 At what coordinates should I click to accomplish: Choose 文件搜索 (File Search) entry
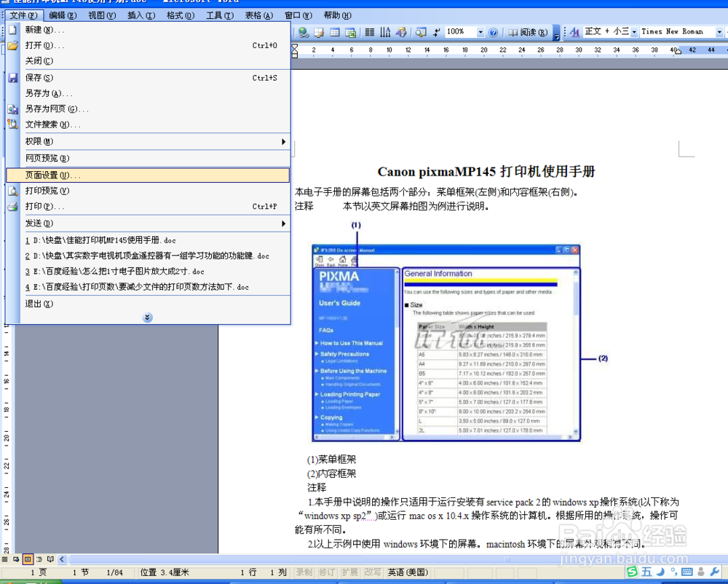click(x=148, y=125)
